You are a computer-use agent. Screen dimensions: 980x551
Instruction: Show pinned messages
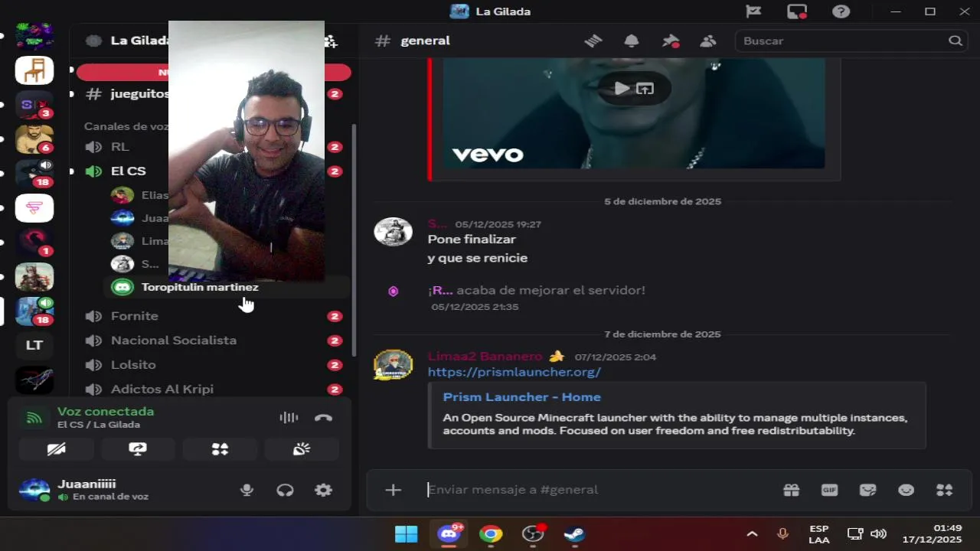click(x=671, y=41)
